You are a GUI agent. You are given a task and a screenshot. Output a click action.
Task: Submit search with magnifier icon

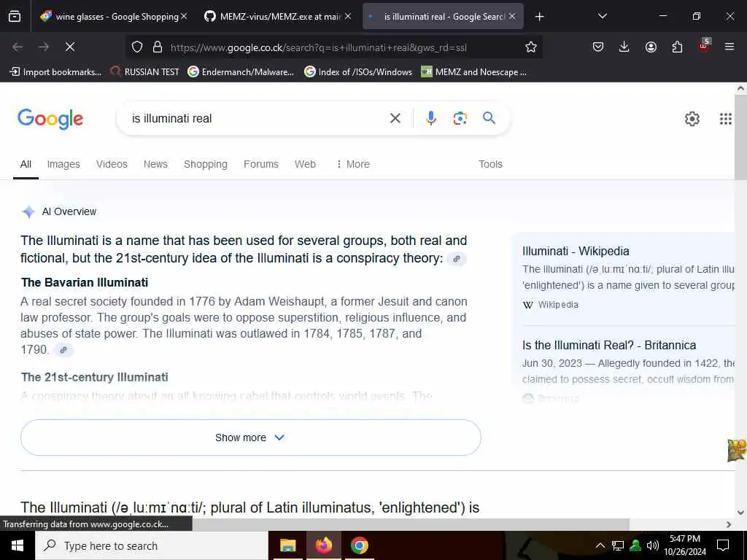point(489,117)
